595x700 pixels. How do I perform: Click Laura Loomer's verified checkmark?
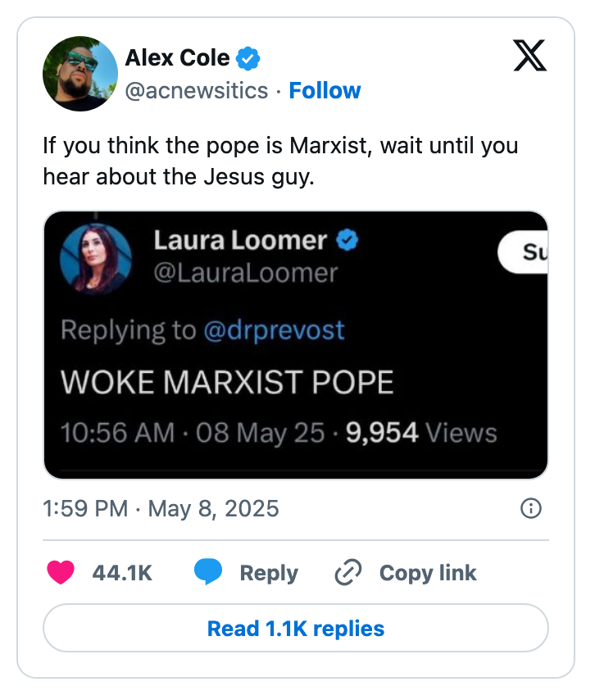pos(348,239)
